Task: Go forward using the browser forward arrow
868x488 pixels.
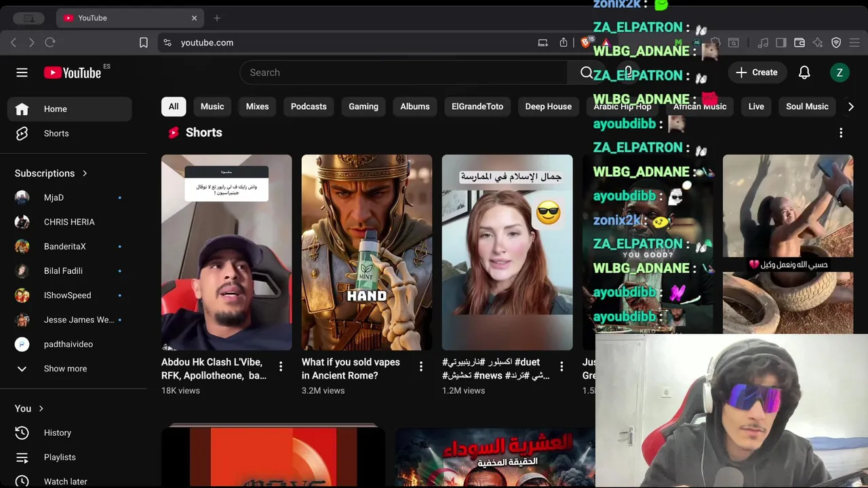Action: point(31,43)
